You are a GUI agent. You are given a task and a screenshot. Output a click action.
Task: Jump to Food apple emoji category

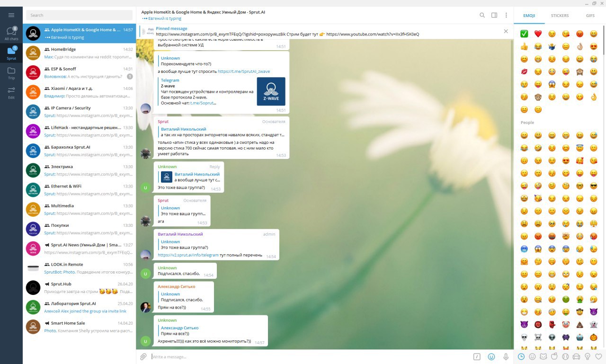pyautogui.click(x=554, y=356)
